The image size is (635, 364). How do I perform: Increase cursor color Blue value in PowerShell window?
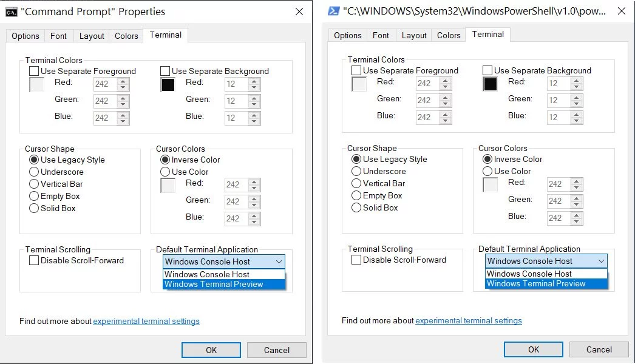pos(576,215)
